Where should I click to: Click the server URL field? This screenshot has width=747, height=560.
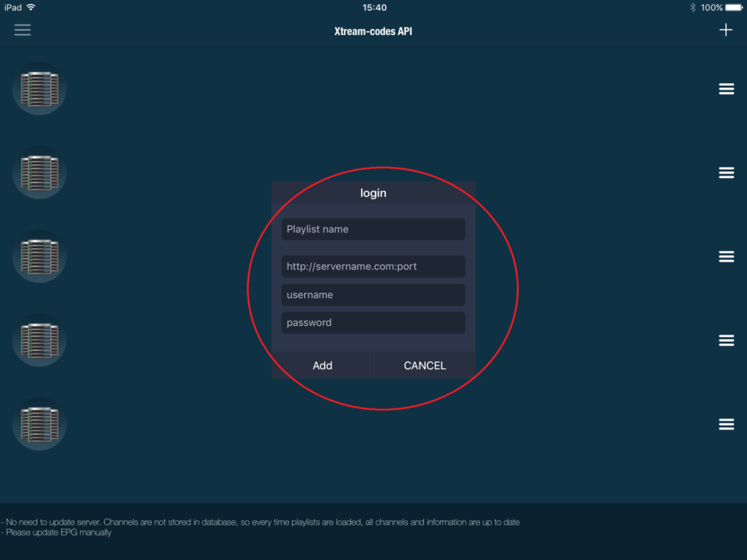tap(373, 266)
